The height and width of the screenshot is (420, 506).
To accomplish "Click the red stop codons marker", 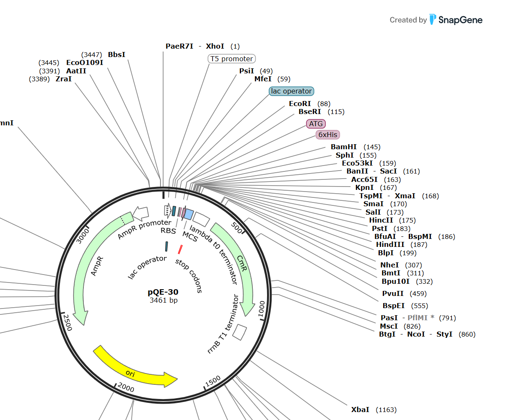I will tap(180, 249).
